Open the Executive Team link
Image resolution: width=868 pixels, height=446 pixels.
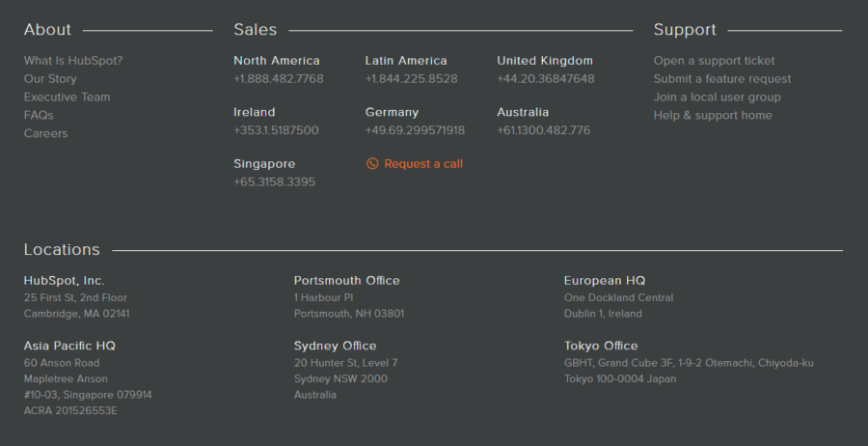coord(67,98)
